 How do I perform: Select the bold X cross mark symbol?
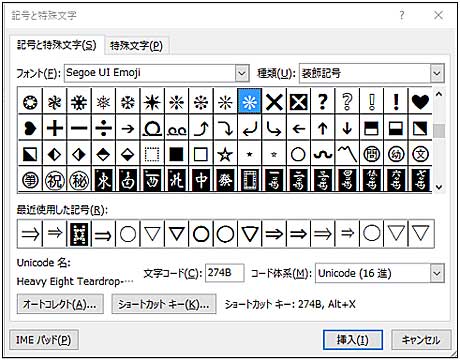click(x=274, y=102)
